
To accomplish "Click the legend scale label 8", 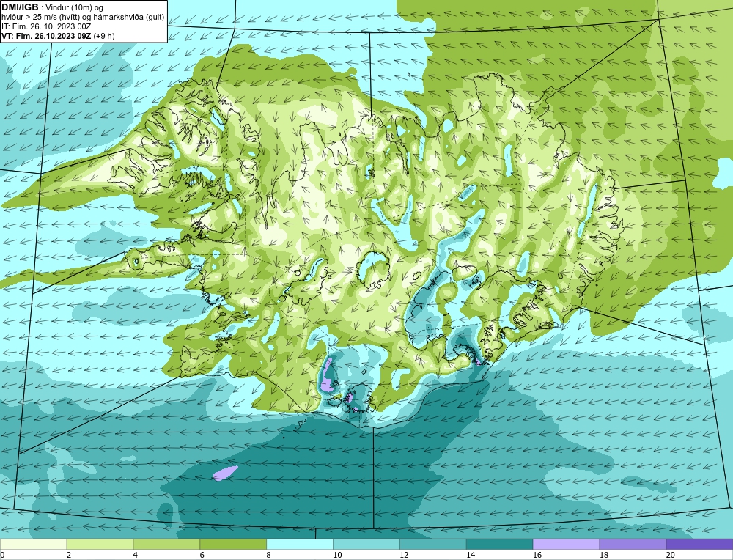I will click(269, 555).
